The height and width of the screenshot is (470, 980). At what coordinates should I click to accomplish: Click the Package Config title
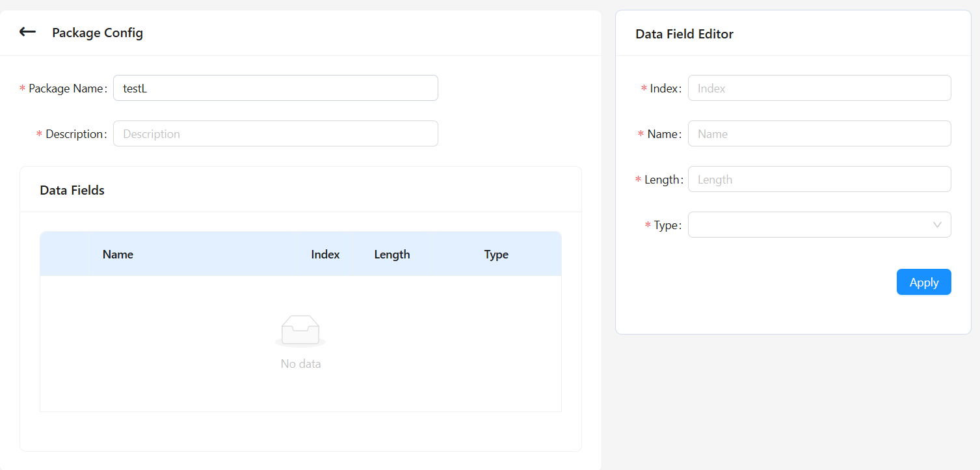coord(98,33)
